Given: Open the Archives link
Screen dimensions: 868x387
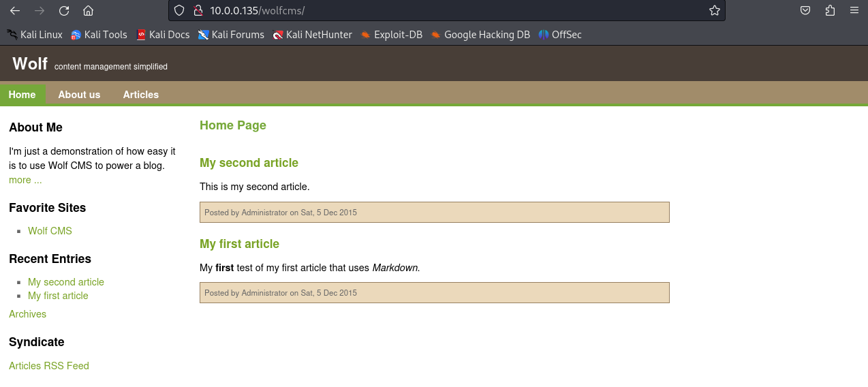Looking at the screenshot, I should (x=27, y=314).
